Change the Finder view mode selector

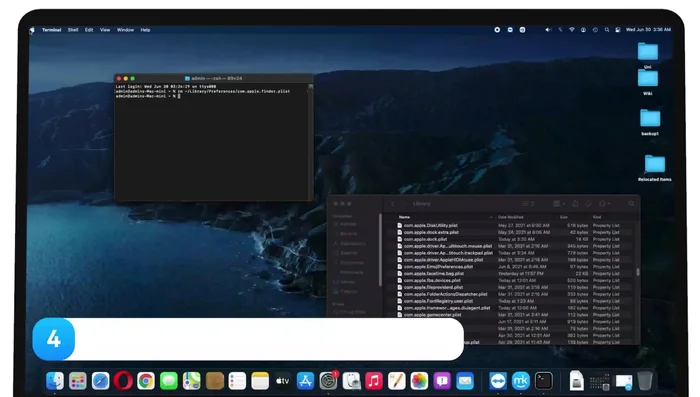[528, 204]
